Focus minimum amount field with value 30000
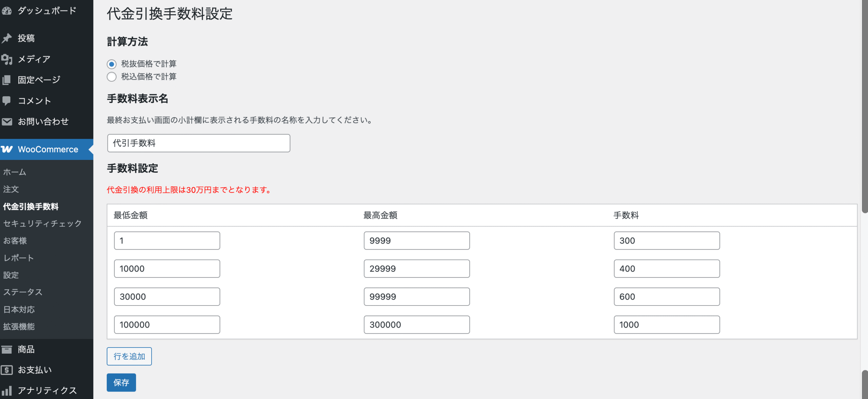Screen dimensions: 868x399 click(x=167, y=297)
